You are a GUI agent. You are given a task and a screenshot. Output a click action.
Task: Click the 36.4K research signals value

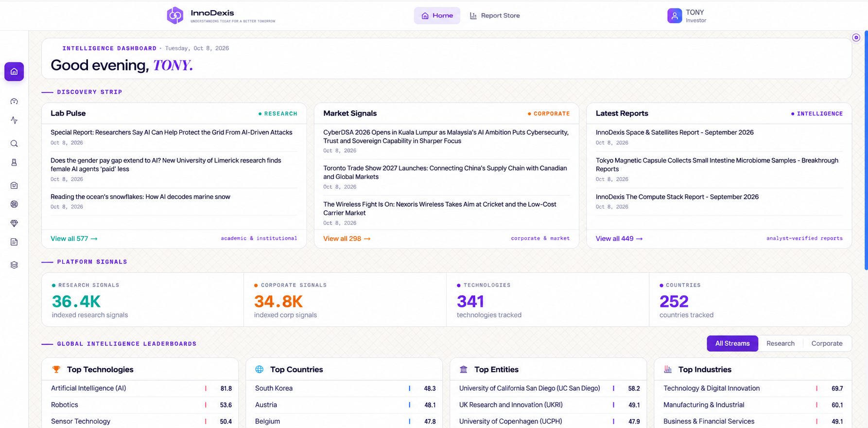click(x=76, y=302)
